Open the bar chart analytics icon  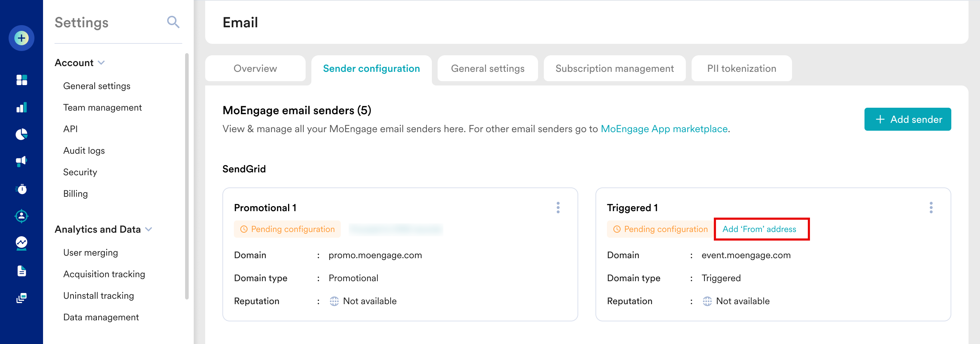coord(22,107)
